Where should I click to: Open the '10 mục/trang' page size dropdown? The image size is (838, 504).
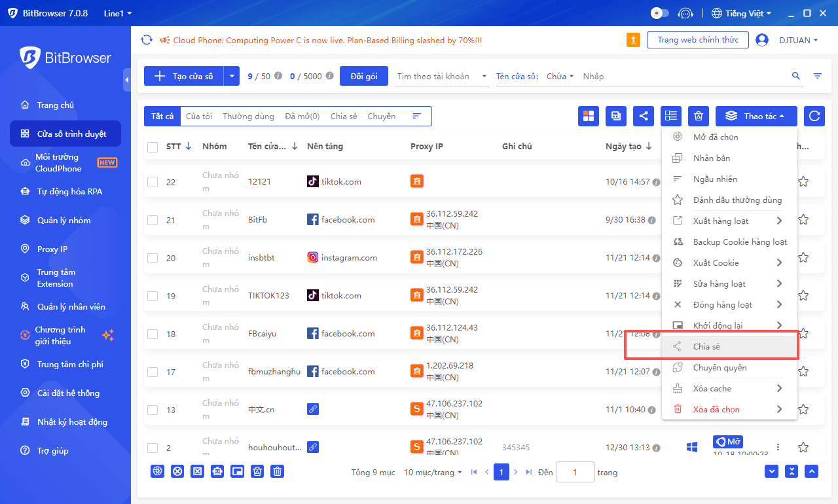(432, 472)
